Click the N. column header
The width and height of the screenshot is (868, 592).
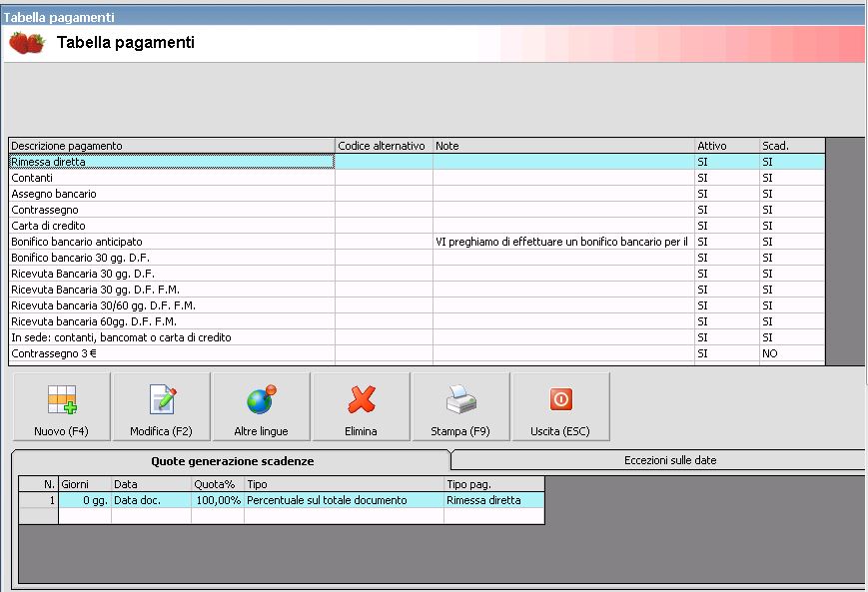pyautogui.click(x=39, y=484)
